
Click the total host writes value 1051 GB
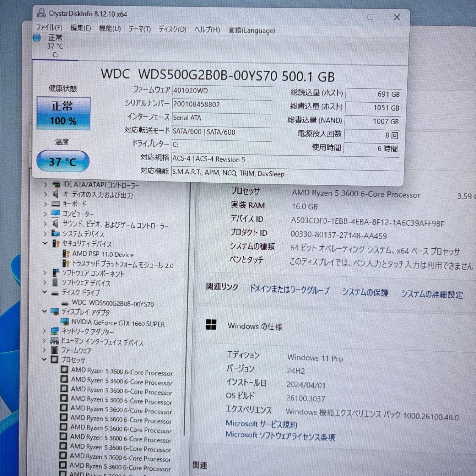click(373, 108)
